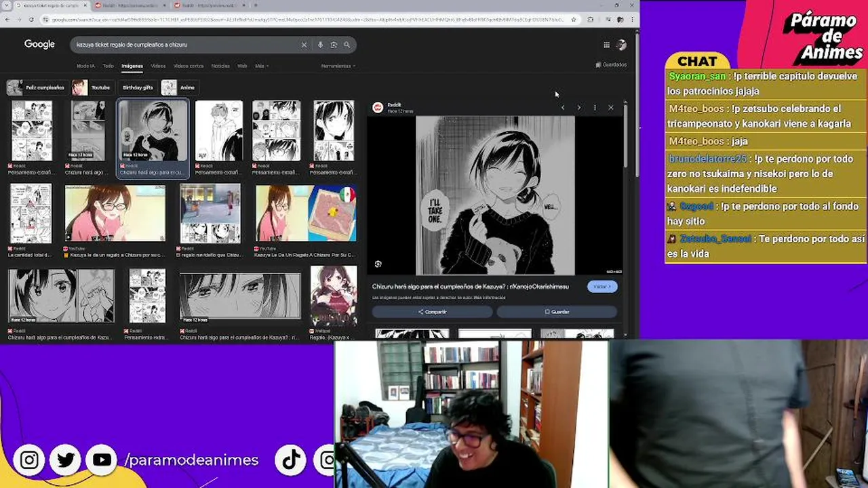868x488 pixels.
Task: Click the Compartir share button
Action: coord(432,312)
